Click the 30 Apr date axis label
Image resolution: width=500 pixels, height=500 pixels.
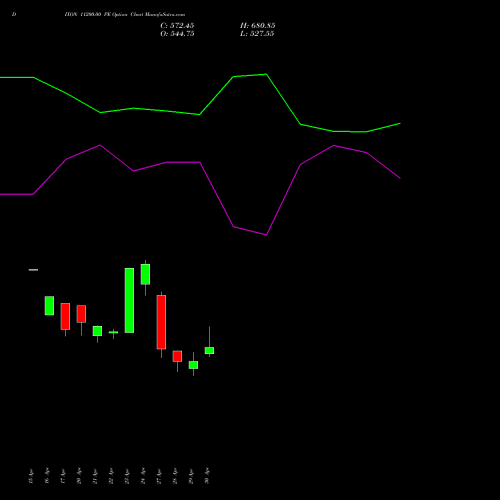click(x=207, y=476)
